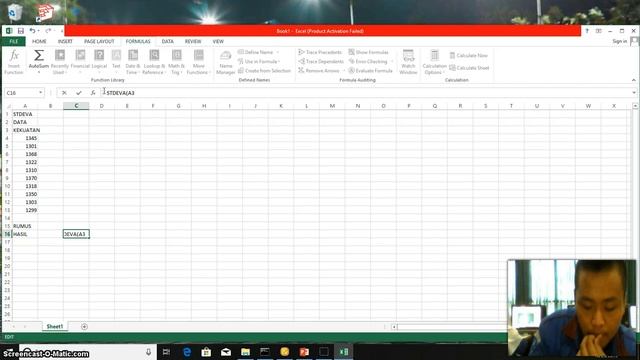Click Evaluate Formula

pos(370,71)
